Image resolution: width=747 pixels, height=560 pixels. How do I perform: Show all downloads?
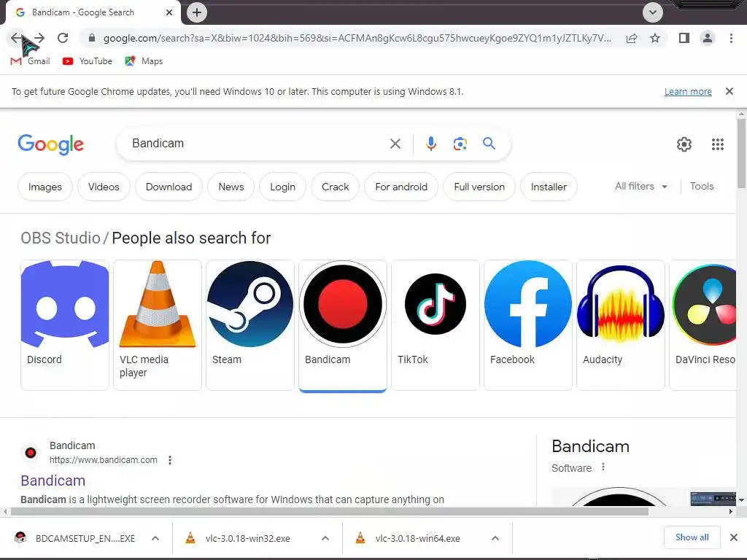pyautogui.click(x=692, y=537)
